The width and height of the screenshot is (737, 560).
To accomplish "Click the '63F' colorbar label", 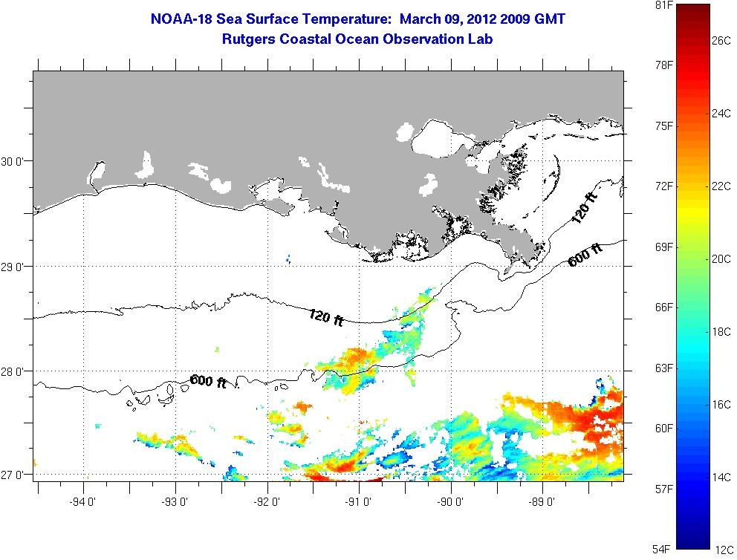I will coord(664,368).
